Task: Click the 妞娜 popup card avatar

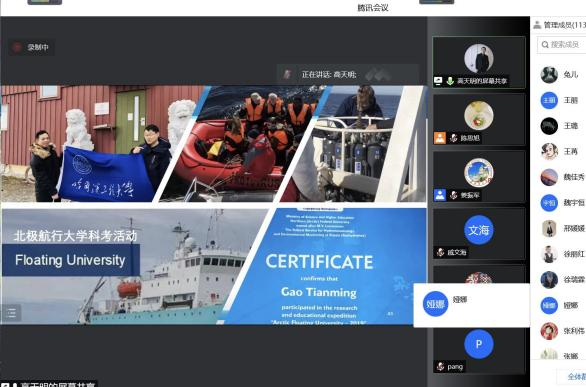Action: (435, 304)
